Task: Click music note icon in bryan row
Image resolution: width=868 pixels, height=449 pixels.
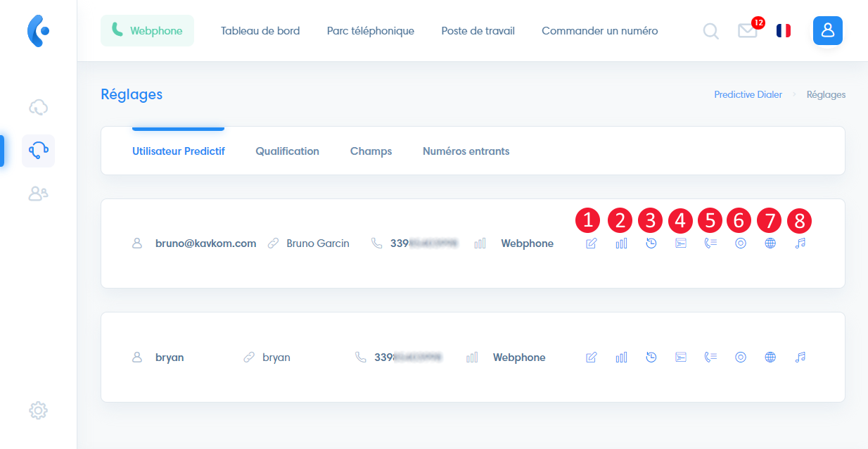Action: pyautogui.click(x=800, y=358)
